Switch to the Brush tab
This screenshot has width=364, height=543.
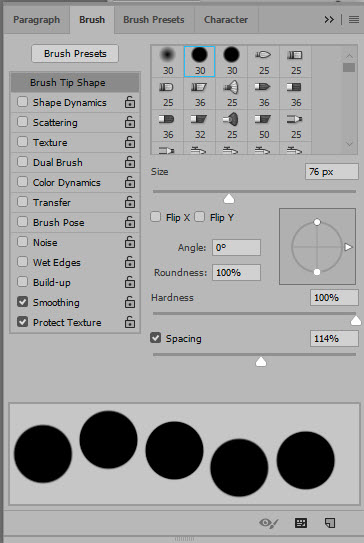tap(92, 20)
